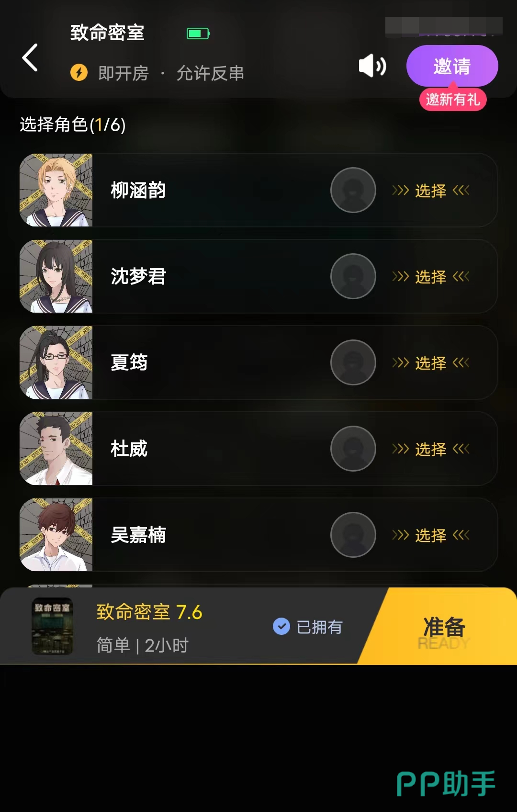517x812 pixels.
Task: Tap the back arrow icon
Action: [30, 57]
